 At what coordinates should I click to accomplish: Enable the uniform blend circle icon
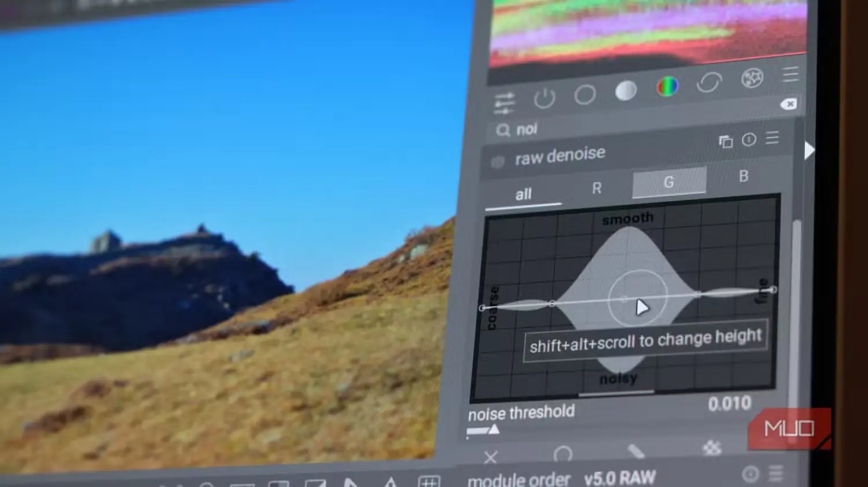[562, 455]
